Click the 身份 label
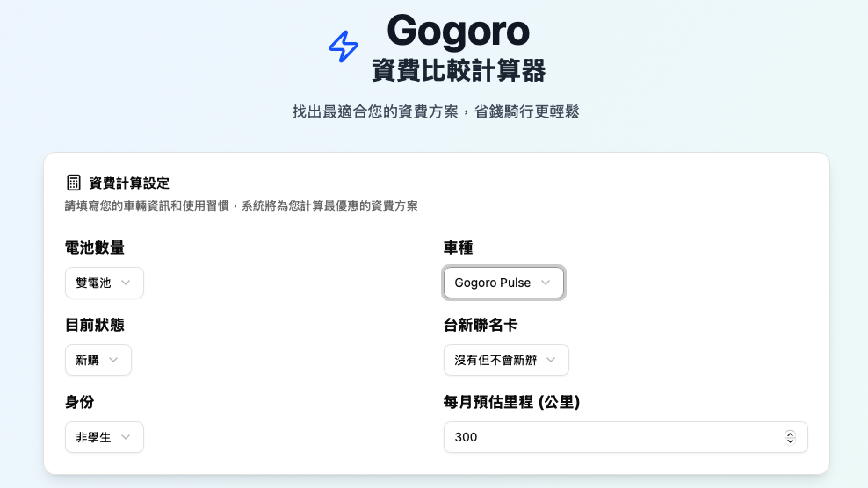Screen dimensions: 868x488 point(80,402)
